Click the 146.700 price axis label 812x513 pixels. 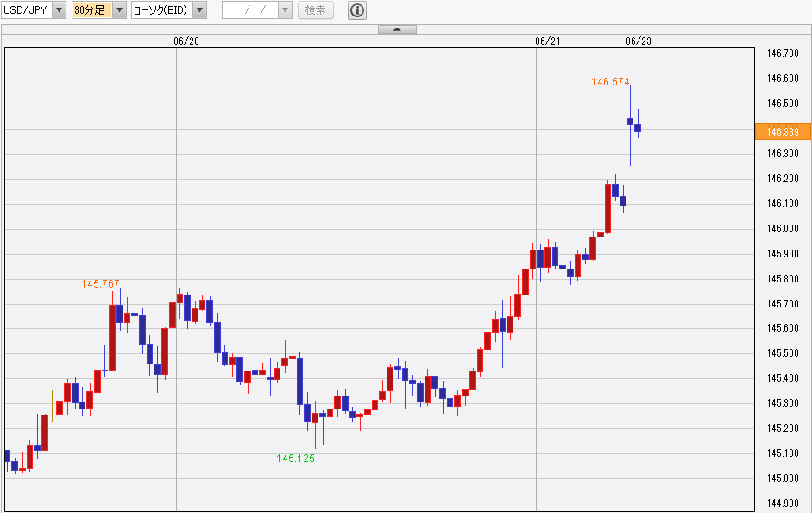[x=783, y=54]
